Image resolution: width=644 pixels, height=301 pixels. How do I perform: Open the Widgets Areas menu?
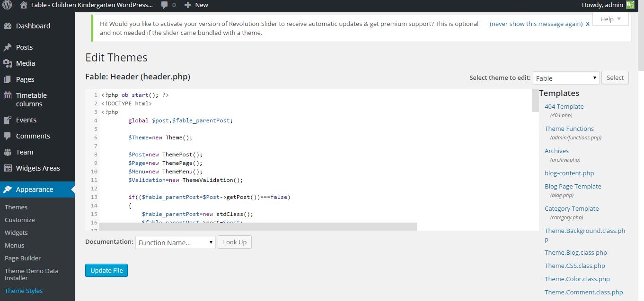(x=37, y=168)
